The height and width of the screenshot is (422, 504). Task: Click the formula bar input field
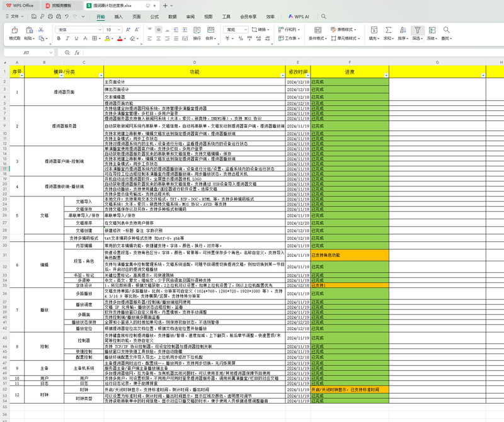(x=292, y=53)
